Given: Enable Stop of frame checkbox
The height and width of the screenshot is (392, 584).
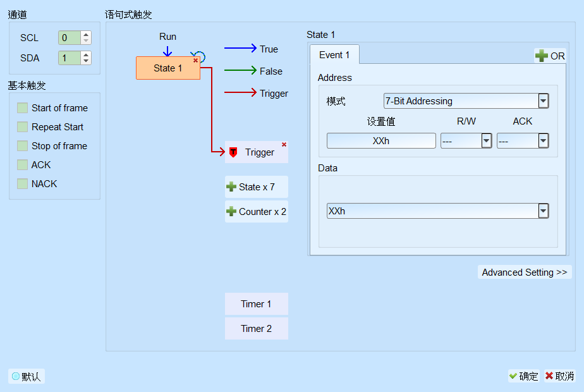Looking at the screenshot, I should pos(22,145).
